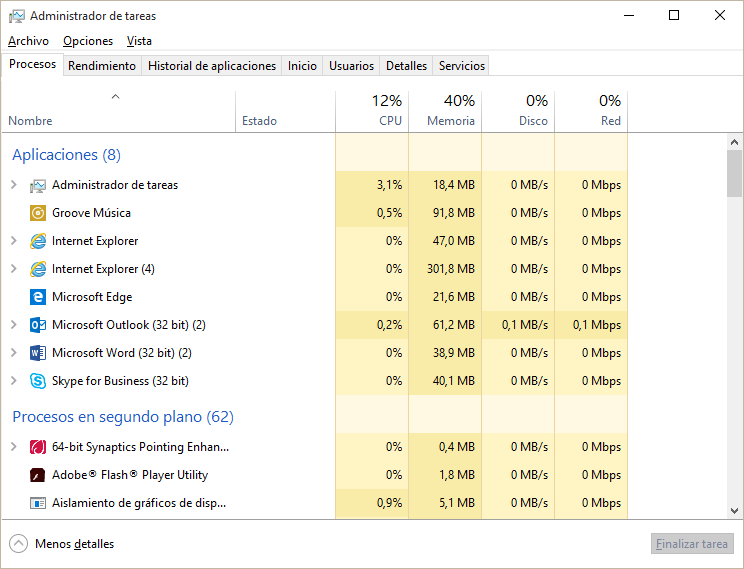Click the 40,1 MB memory value
The image size is (744, 569).
(454, 381)
